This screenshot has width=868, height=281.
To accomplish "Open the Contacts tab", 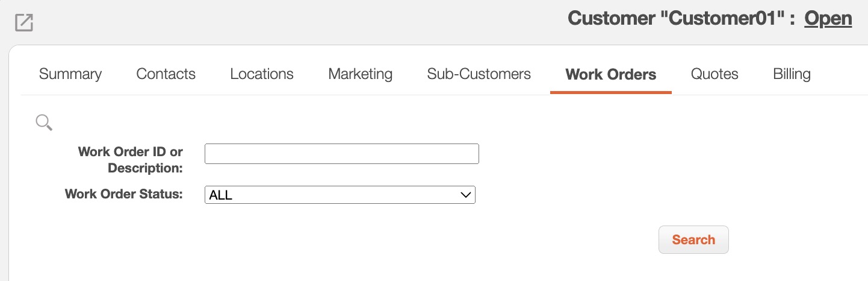I will coord(166,74).
